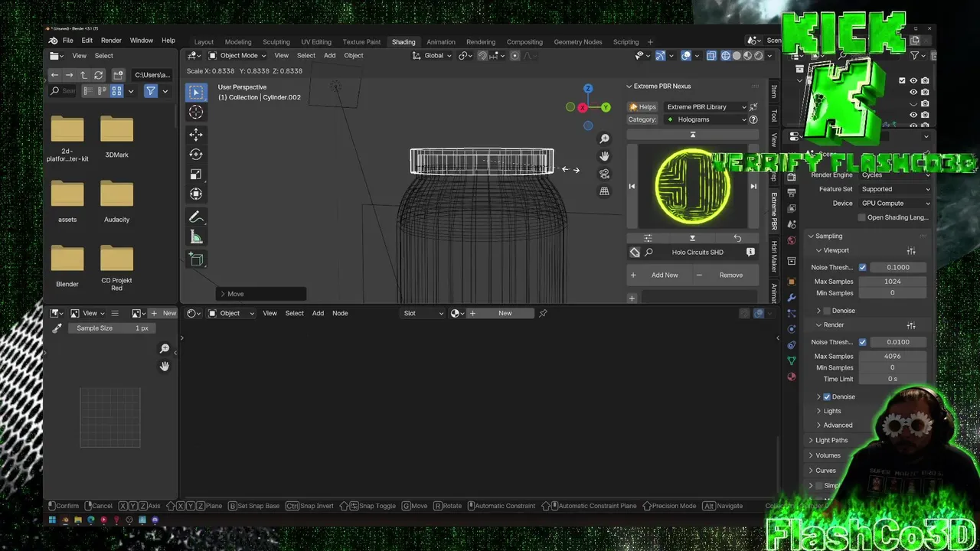Click the Remove button in Extreme PBR
Screen dimensions: 980x551
point(725,275)
